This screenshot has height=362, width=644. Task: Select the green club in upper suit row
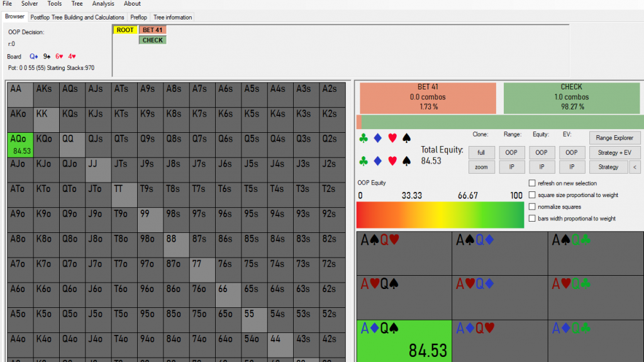(363, 139)
